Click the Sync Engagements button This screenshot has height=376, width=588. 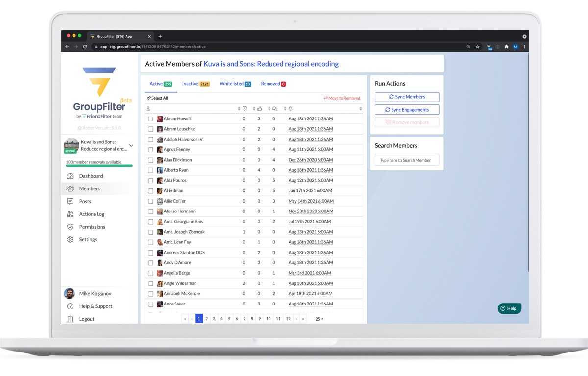(407, 109)
